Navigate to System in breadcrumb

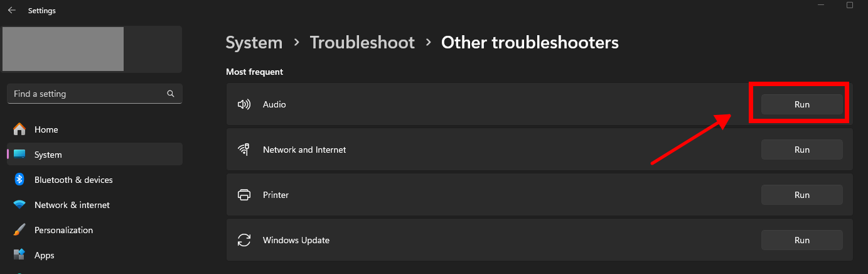click(x=254, y=43)
